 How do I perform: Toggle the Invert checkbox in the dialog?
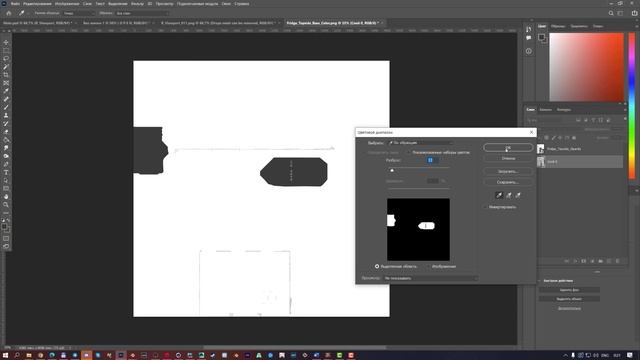coord(486,207)
